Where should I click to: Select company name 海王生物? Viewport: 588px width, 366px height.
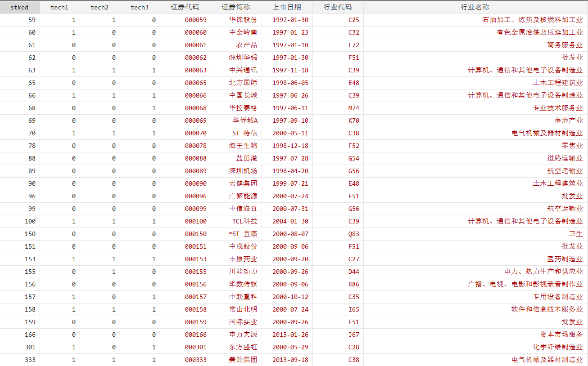(243, 146)
